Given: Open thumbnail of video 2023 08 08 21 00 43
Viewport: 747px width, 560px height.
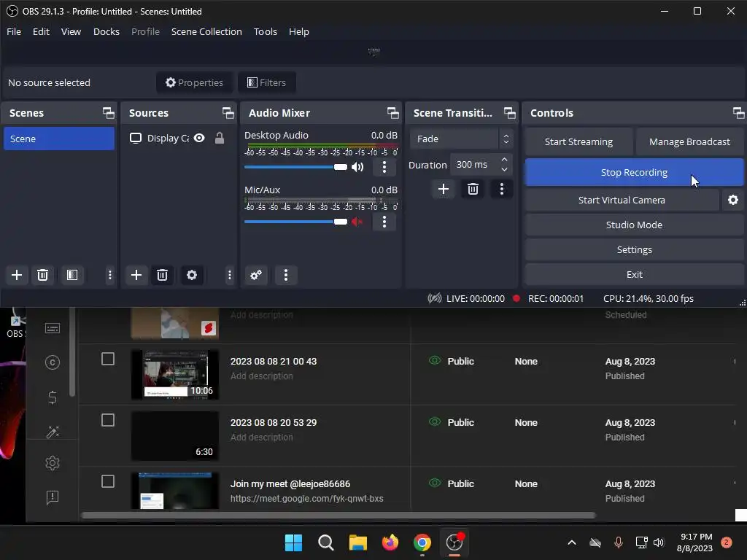Looking at the screenshot, I should (175, 374).
